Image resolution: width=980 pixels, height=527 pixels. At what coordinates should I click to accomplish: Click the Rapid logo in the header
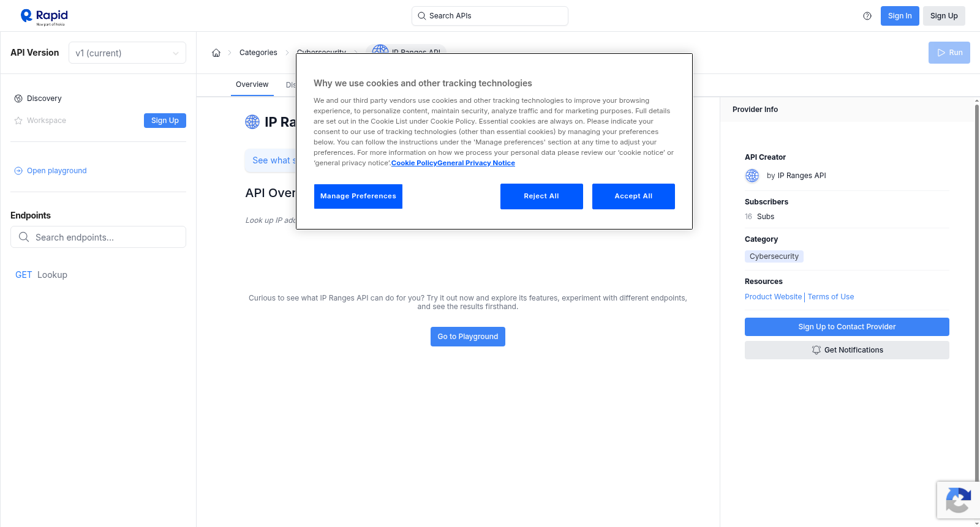tap(44, 17)
